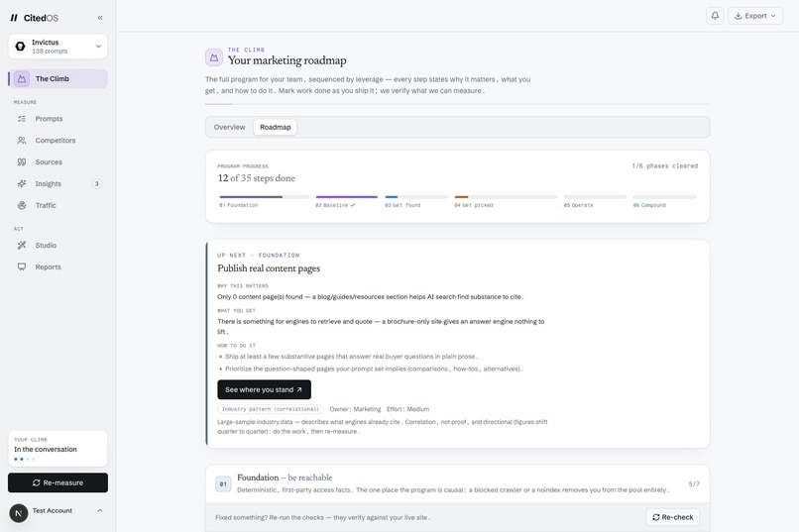
Task: Open The Climb in sidebar
Action: click(57, 79)
